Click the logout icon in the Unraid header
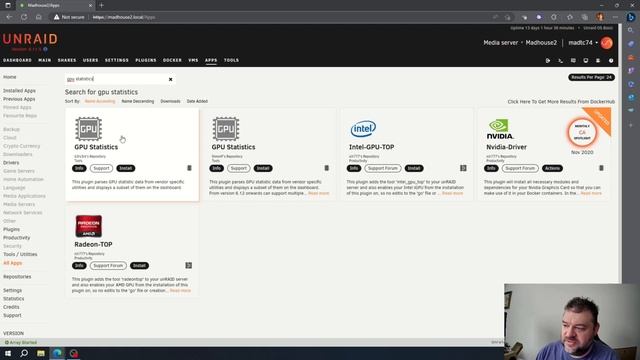 pyautogui.click(x=548, y=60)
